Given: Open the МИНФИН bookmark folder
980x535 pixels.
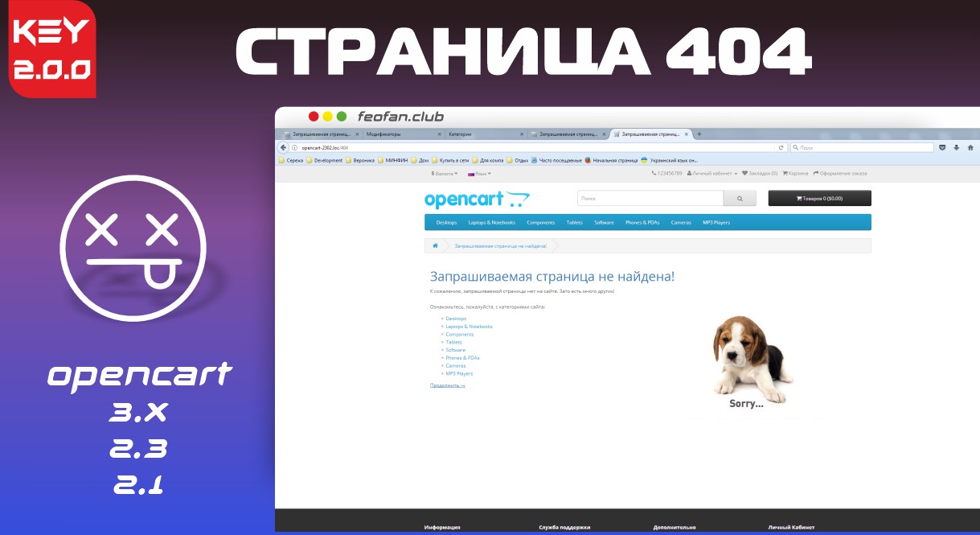Looking at the screenshot, I should point(393,160).
